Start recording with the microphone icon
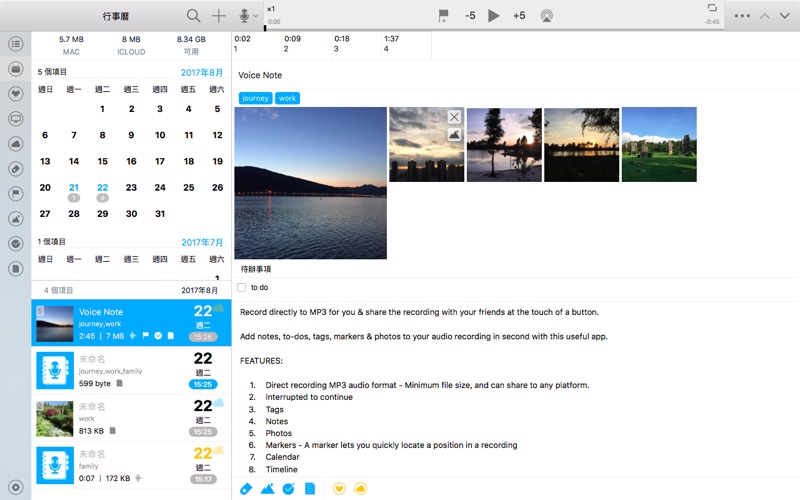Screen dimensions: 800x500 tap(244, 16)
